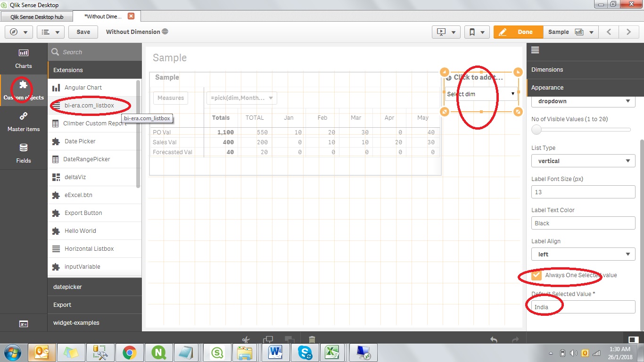Expand the Dimensions properties section
This screenshot has height=362, width=644.
tap(585, 70)
